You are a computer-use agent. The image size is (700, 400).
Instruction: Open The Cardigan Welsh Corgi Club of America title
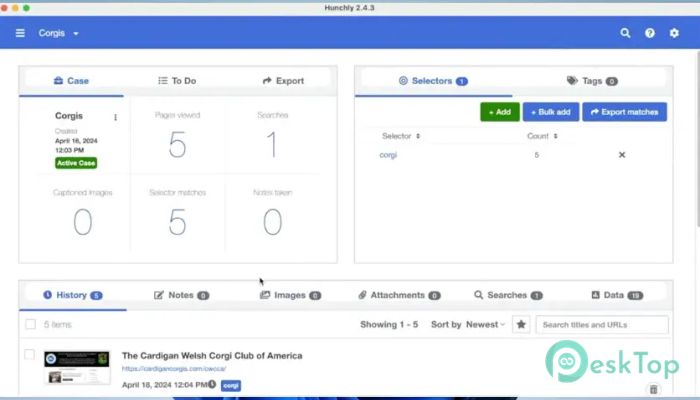pos(212,356)
